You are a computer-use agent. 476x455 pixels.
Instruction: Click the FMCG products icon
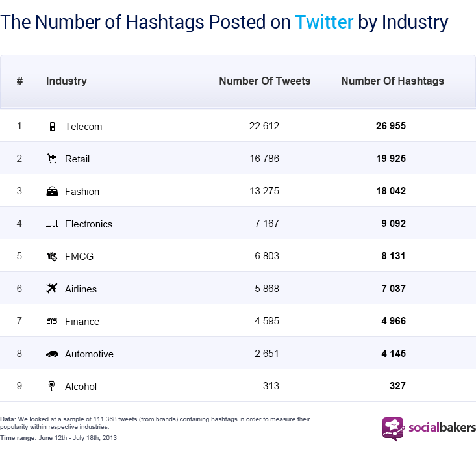52,256
